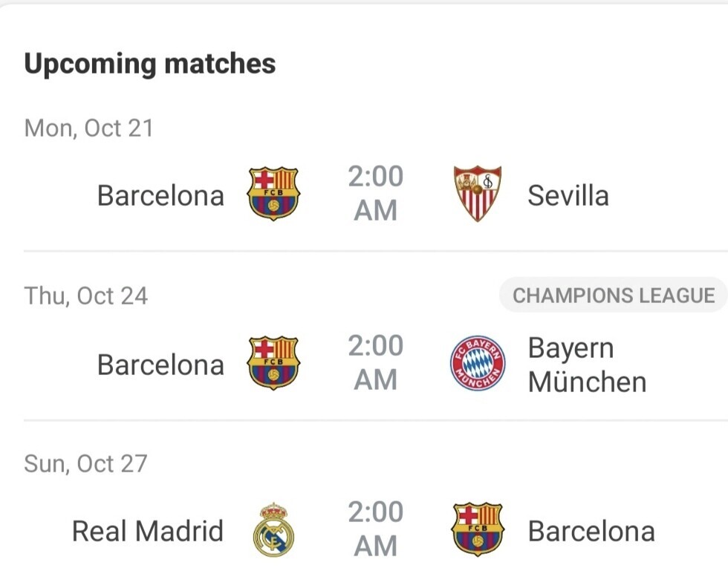Screen dimensions: 728x574
Task: Click Barcelona crest in Sevilla match
Action: [x=273, y=194]
